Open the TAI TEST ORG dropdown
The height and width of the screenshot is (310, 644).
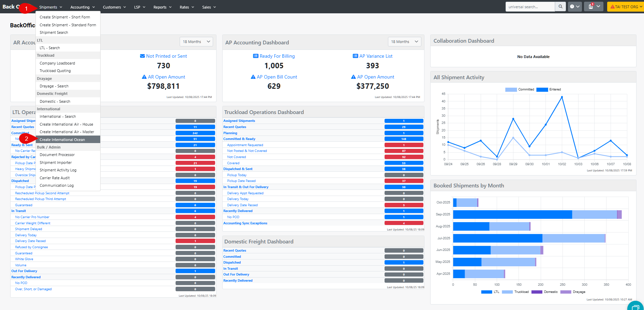pyautogui.click(x=625, y=6)
